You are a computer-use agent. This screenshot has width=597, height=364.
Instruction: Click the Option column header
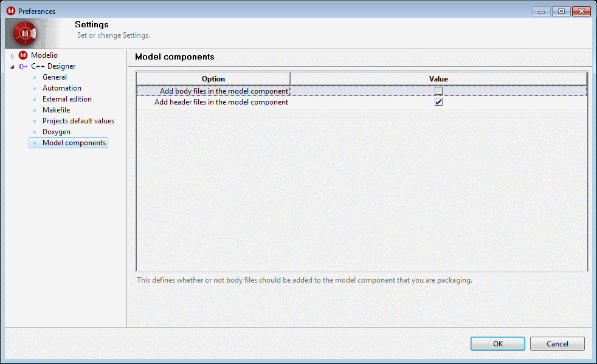click(213, 79)
